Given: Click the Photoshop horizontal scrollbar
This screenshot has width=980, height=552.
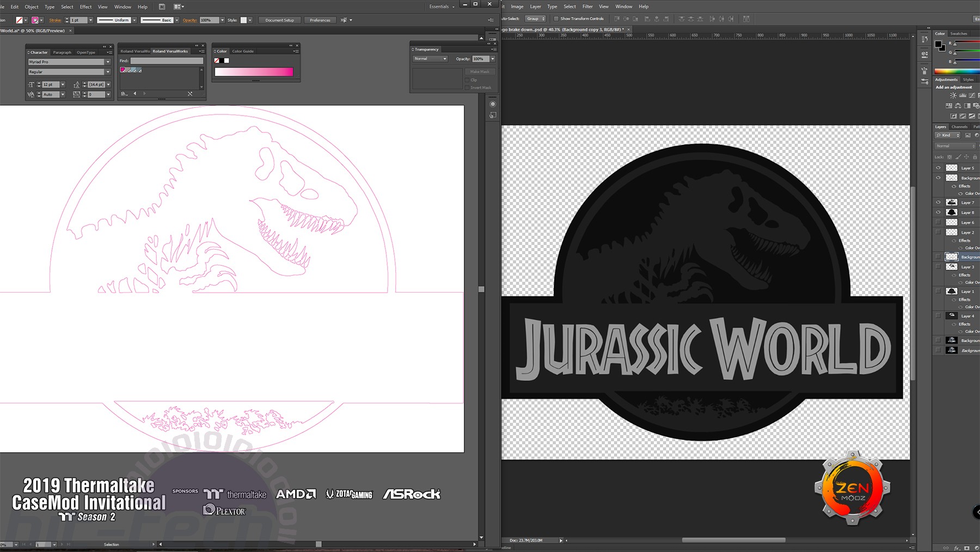Looking at the screenshot, I should 733,540.
